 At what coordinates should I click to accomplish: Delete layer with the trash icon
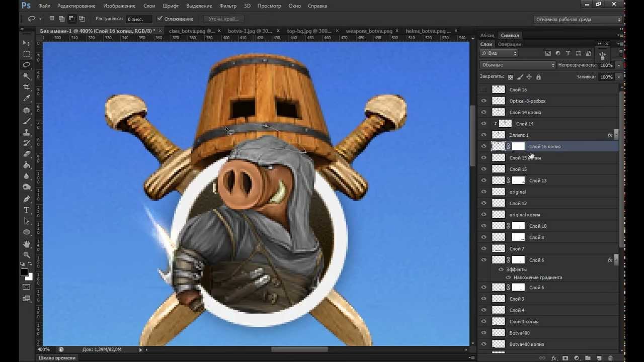pyautogui.click(x=611, y=358)
